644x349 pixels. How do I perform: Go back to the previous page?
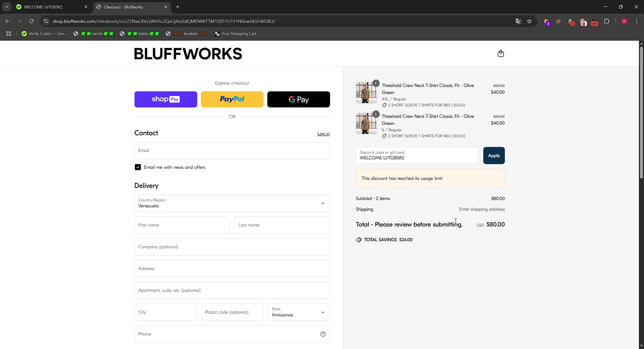coord(7,21)
